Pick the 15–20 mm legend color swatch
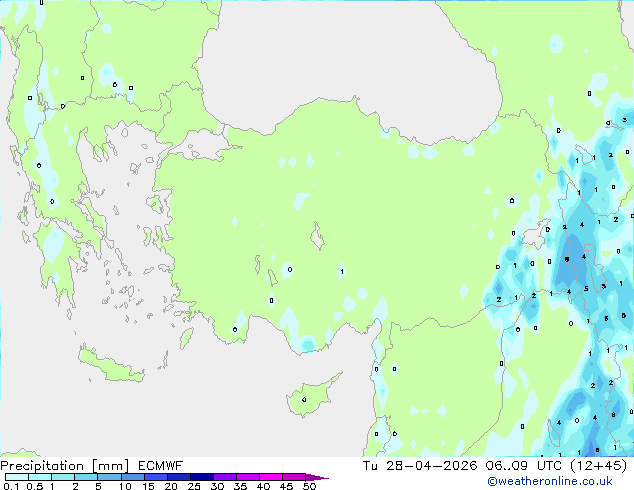The image size is (634, 490). (156, 477)
